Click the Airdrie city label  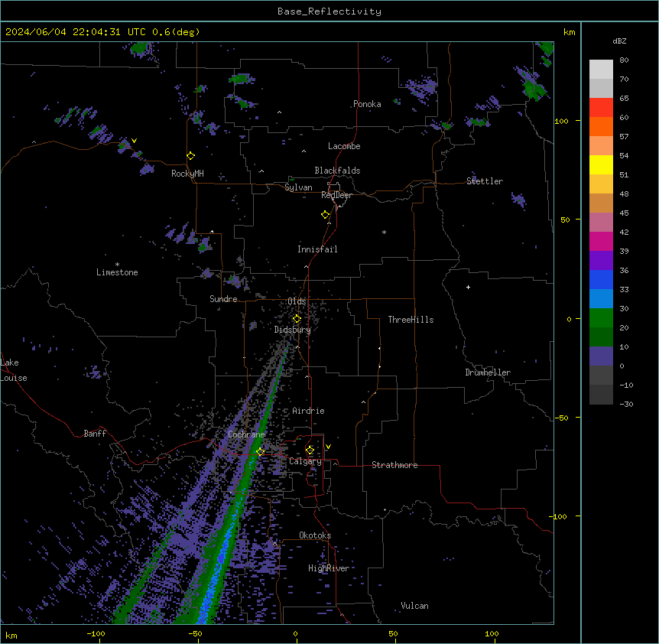click(308, 411)
